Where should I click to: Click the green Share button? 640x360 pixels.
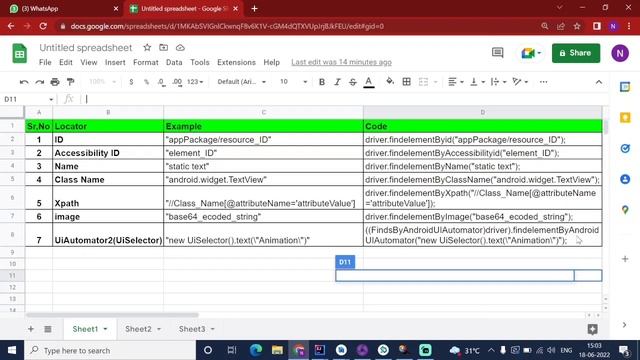(x=576, y=53)
